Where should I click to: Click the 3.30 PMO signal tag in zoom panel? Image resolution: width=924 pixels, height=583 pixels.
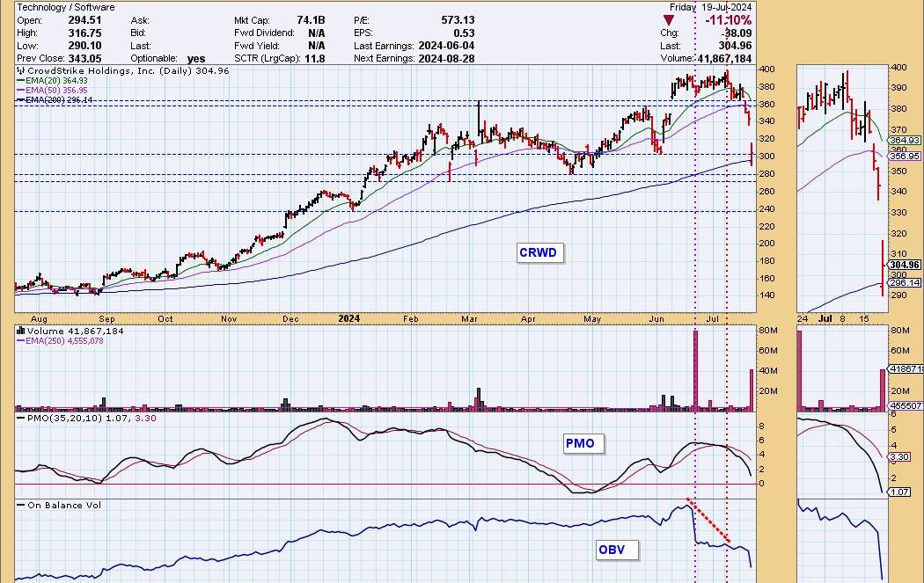pos(900,457)
